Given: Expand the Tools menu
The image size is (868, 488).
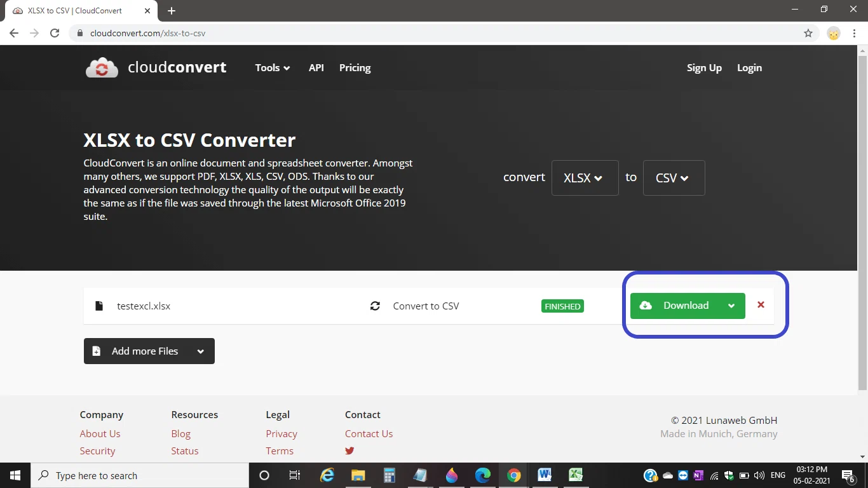Looking at the screenshot, I should 273,67.
